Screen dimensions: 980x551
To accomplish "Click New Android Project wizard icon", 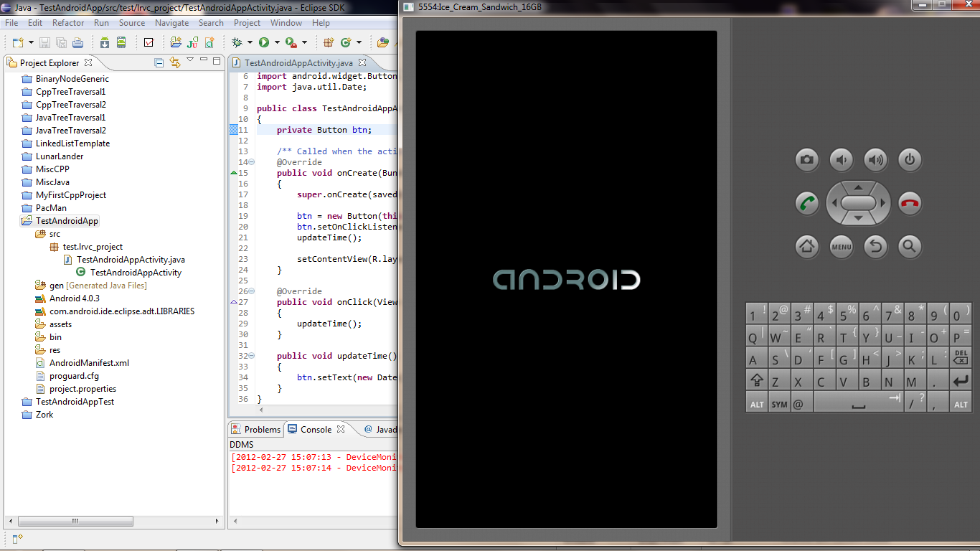I will tap(176, 42).
